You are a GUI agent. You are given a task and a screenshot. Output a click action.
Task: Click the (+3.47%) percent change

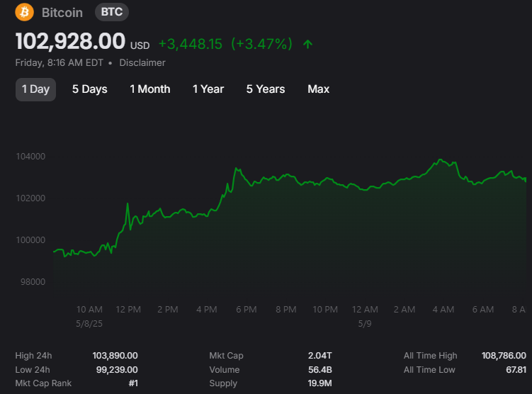point(261,44)
